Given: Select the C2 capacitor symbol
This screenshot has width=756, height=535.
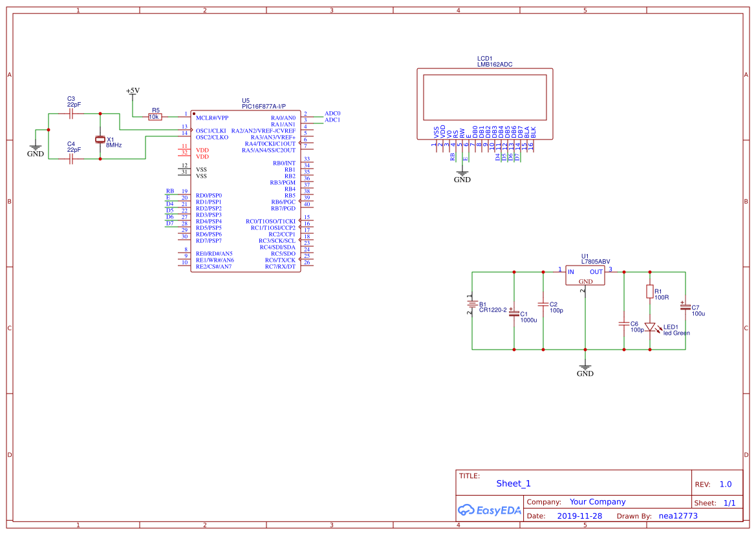Looking at the screenshot, I should tap(543, 304).
